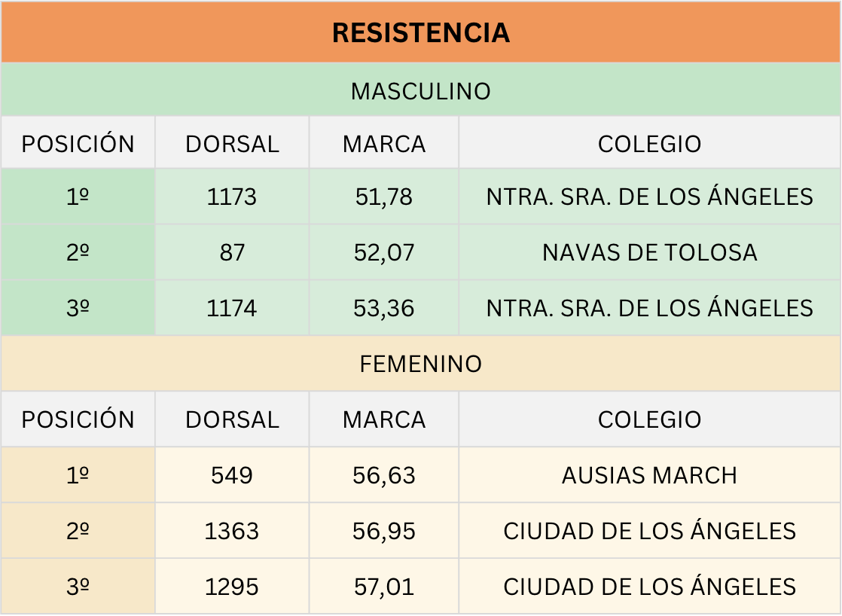Select the MASCULINO section header
The width and height of the screenshot is (842, 616).
(x=420, y=91)
